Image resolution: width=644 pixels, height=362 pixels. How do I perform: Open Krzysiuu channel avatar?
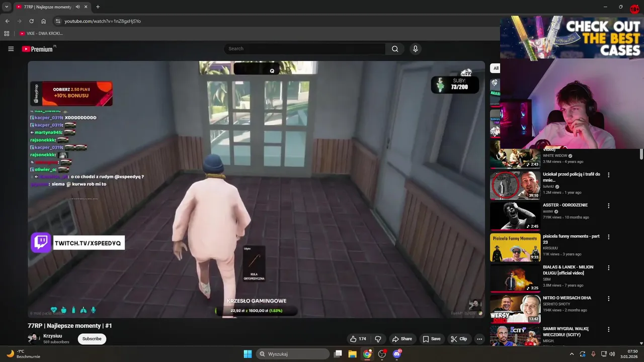(x=34, y=338)
